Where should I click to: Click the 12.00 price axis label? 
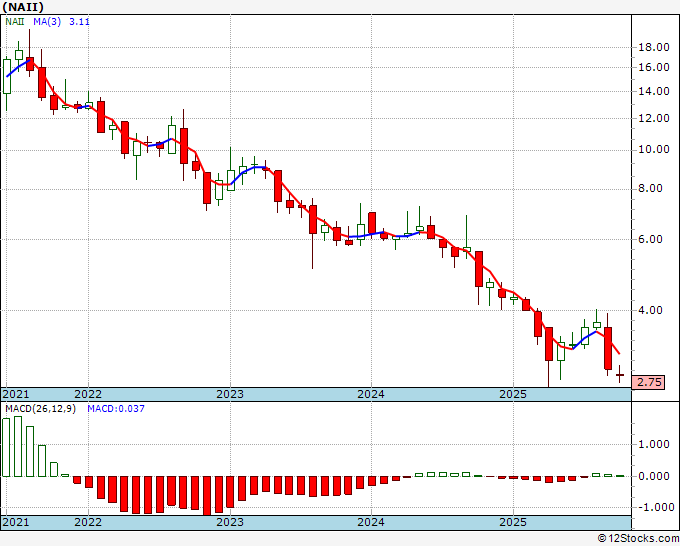(x=654, y=118)
